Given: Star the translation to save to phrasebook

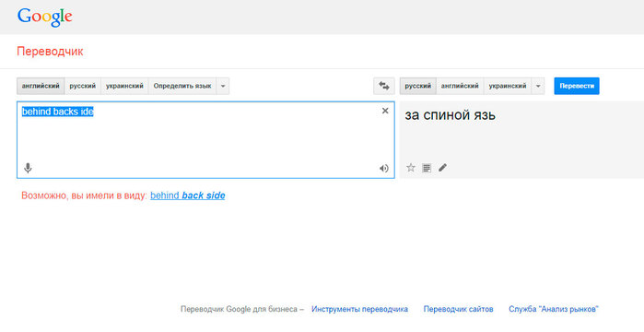Looking at the screenshot, I should coord(411,168).
